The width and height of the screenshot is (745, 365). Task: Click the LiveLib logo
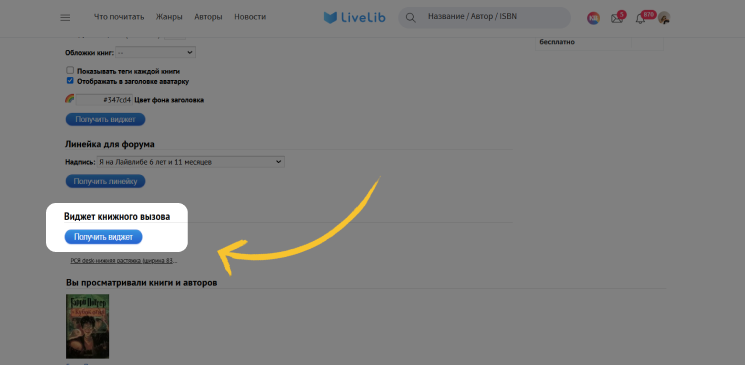(354, 18)
